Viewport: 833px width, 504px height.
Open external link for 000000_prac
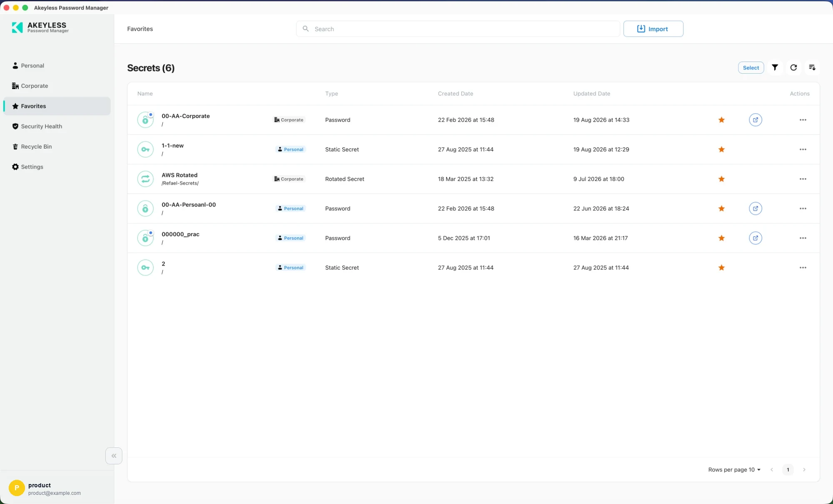coord(756,238)
